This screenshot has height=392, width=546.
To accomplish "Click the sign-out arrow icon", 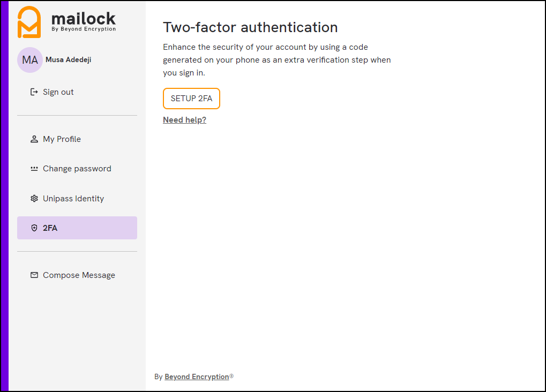I will (34, 92).
